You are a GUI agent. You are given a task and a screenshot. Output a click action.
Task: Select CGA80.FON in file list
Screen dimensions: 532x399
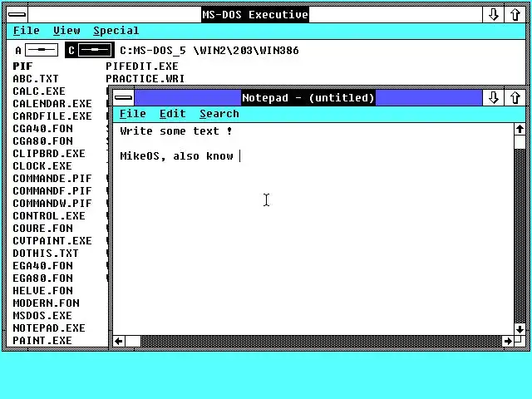[x=42, y=141]
